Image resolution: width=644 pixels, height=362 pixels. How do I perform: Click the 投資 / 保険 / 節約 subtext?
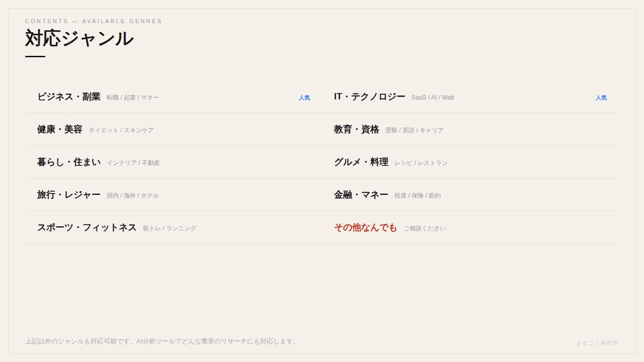(x=417, y=196)
